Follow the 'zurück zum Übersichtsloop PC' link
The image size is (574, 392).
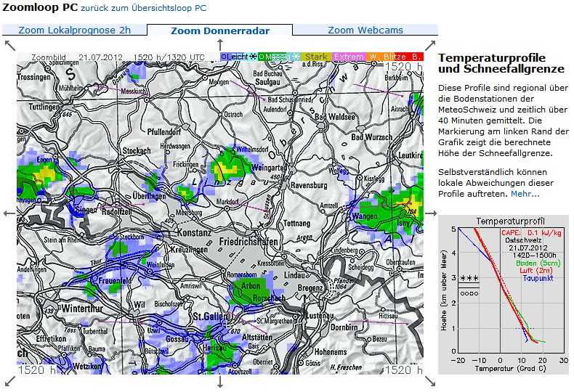pyautogui.click(x=143, y=9)
